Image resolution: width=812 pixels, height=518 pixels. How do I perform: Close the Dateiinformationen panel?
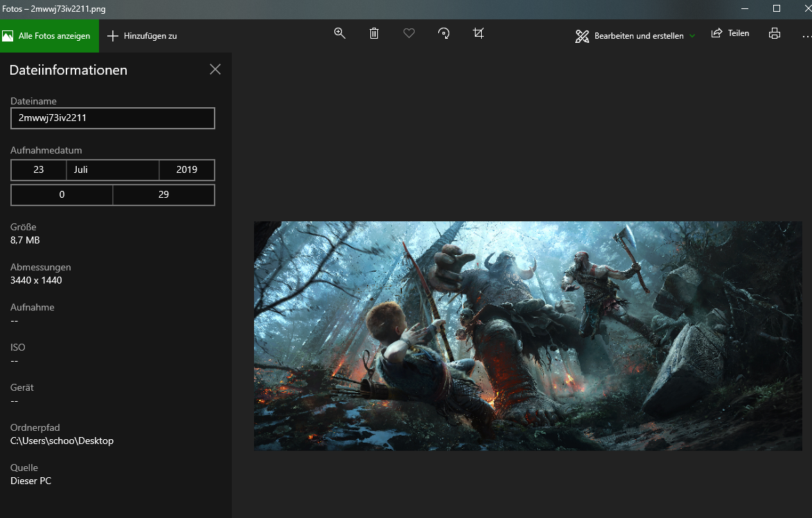(x=215, y=69)
